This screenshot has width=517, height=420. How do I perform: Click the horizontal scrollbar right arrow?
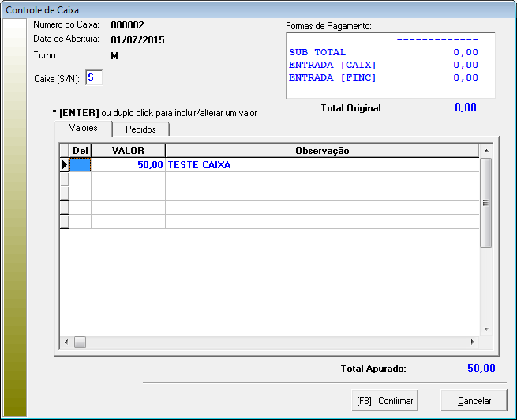(x=473, y=342)
